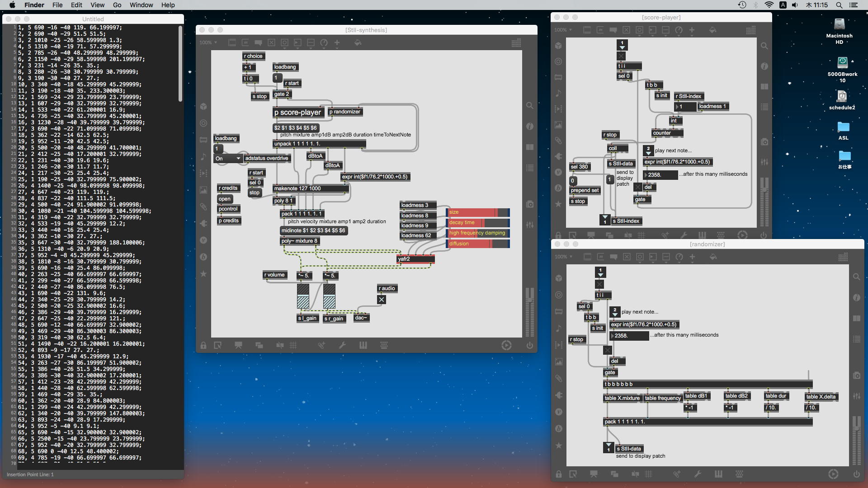This screenshot has width=868, height=488.
Task: Toggle the X box above t i i in score-player
Action: click(622, 56)
